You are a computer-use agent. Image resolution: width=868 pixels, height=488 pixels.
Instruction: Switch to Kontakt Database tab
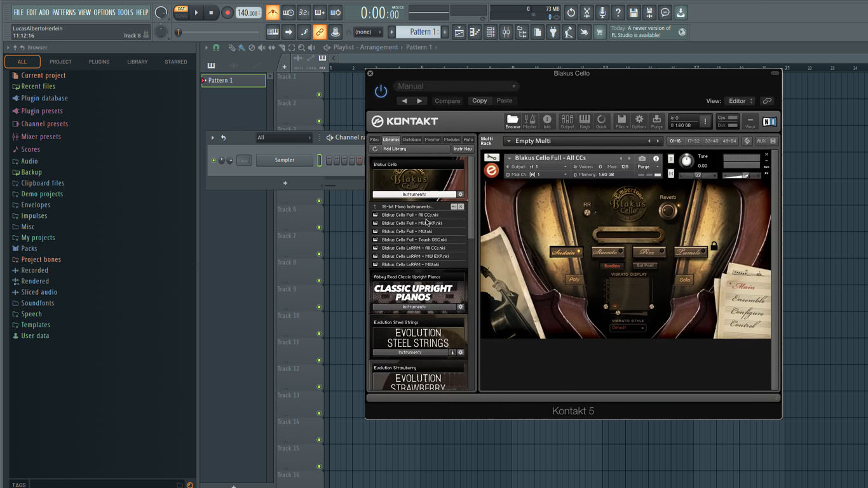pyautogui.click(x=412, y=140)
